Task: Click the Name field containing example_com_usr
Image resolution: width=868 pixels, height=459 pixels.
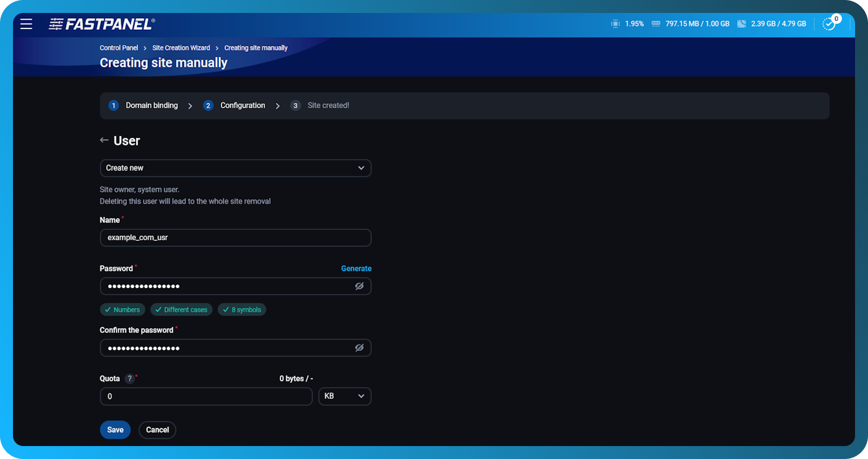Action: tap(235, 237)
